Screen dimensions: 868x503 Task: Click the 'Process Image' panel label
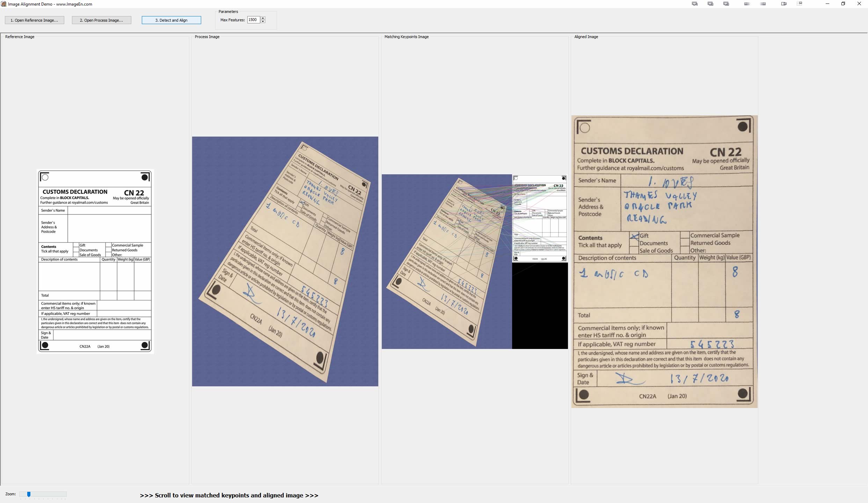click(x=207, y=37)
